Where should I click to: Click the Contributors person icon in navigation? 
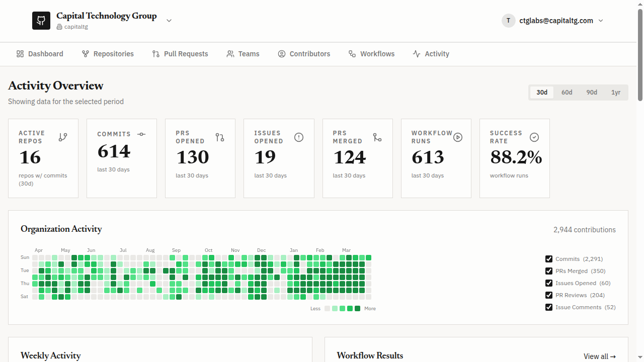coord(282,54)
